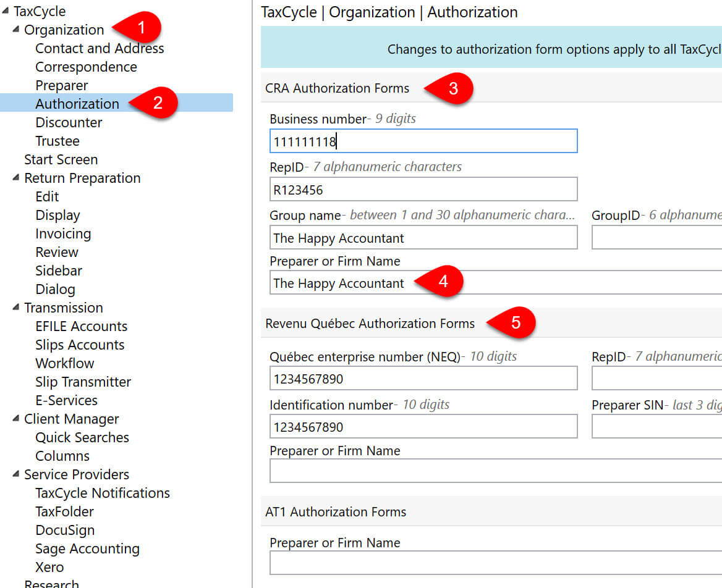The height and width of the screenshot is (588, 722).
Task: Open the Dialog options page
Action: click(x=55, y=289)
